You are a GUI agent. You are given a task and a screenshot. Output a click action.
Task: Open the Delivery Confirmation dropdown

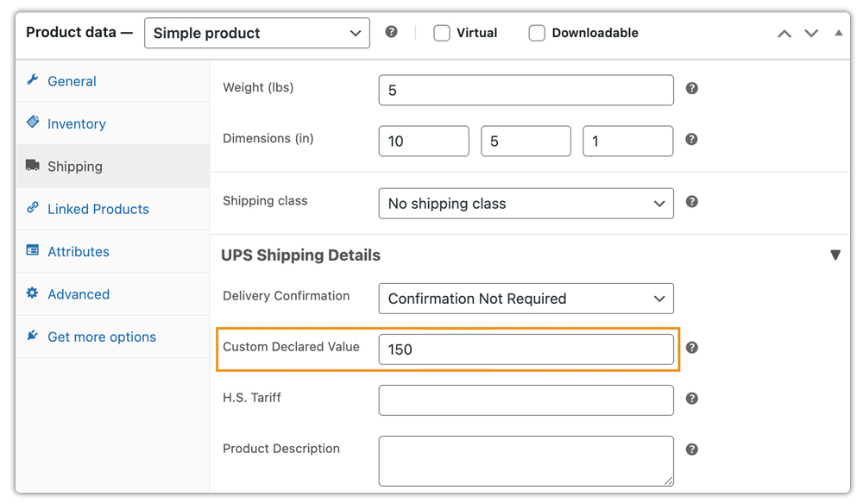(x=526, y=299)
